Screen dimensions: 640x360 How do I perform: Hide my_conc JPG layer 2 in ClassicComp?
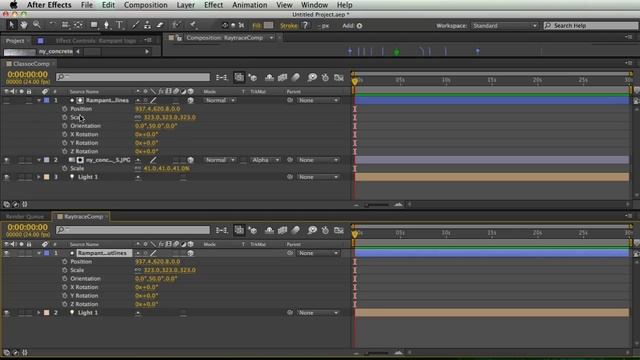point(7,160)
